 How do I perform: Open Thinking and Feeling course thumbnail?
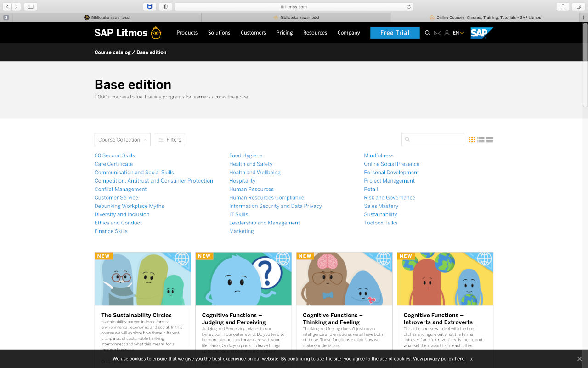(x=345, y=279)
